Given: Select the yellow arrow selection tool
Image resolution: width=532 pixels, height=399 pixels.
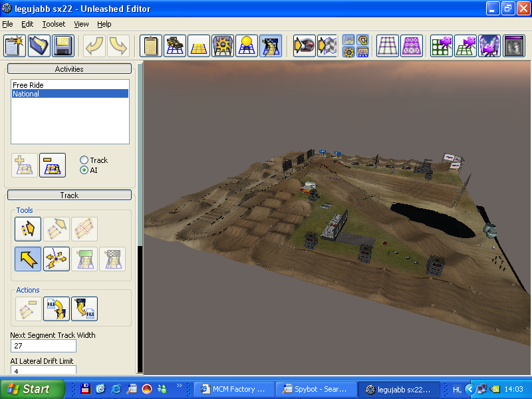Looking at the screenshot, I should click(28, 259).
